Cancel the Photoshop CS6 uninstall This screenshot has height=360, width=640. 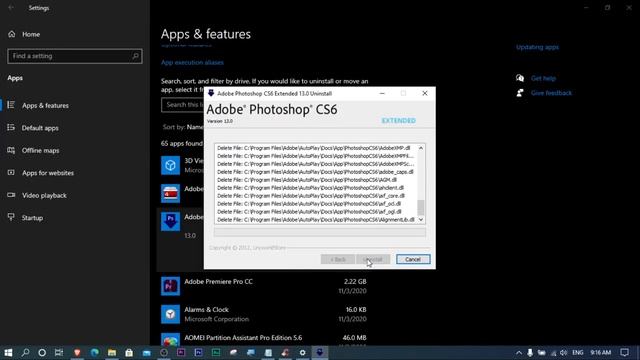click(413, 259)
